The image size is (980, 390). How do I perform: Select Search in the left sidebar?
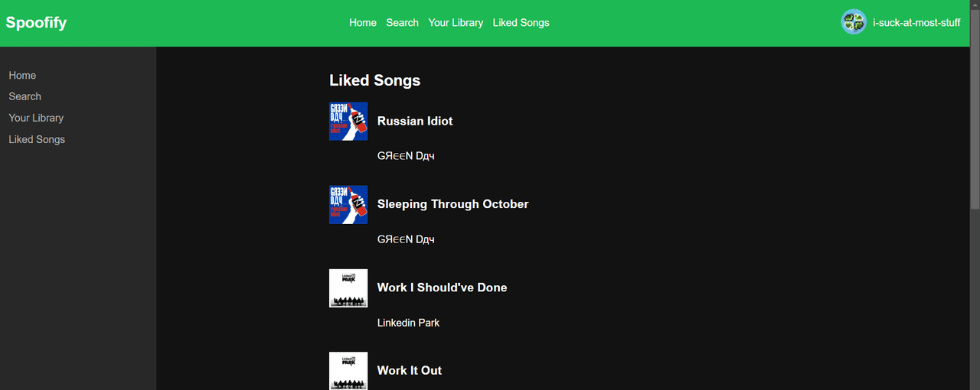click(x=25, y=96)
